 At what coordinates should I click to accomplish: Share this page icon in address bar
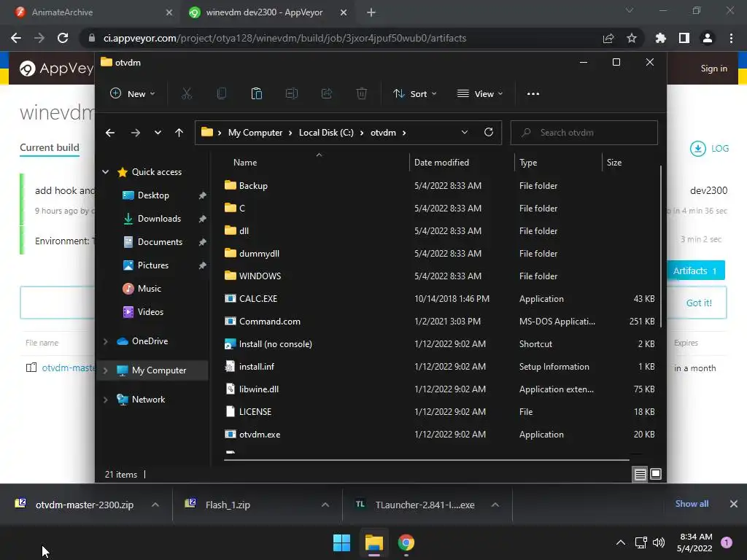point(608,38)
